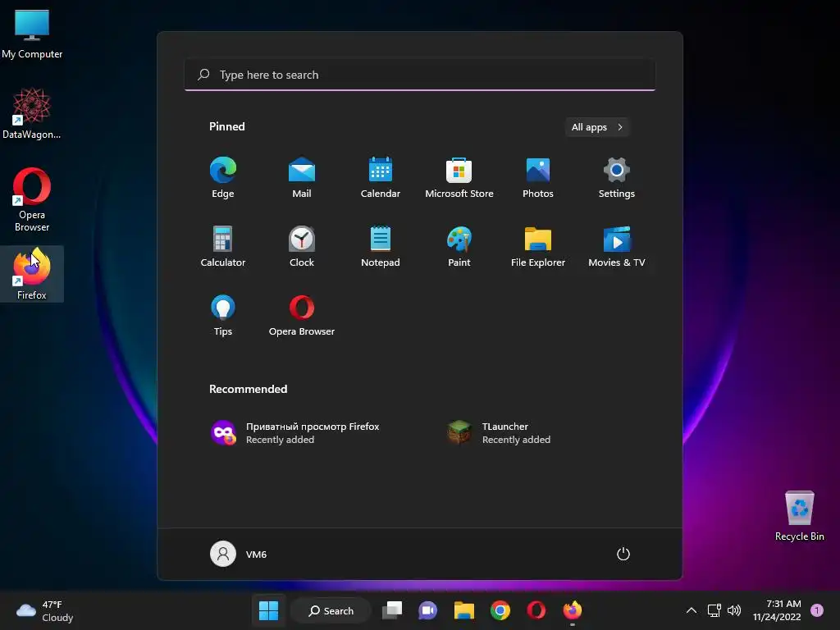Launch the Photos app

click(538, 178)
